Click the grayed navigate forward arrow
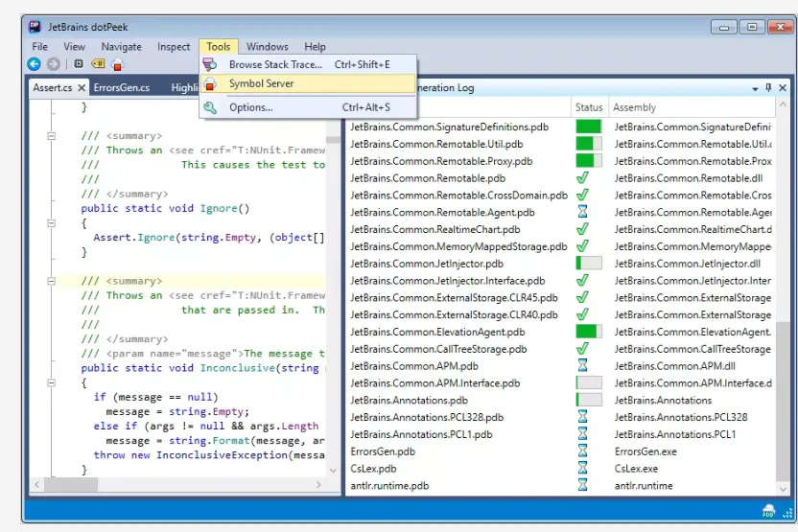 coord(54,64)
